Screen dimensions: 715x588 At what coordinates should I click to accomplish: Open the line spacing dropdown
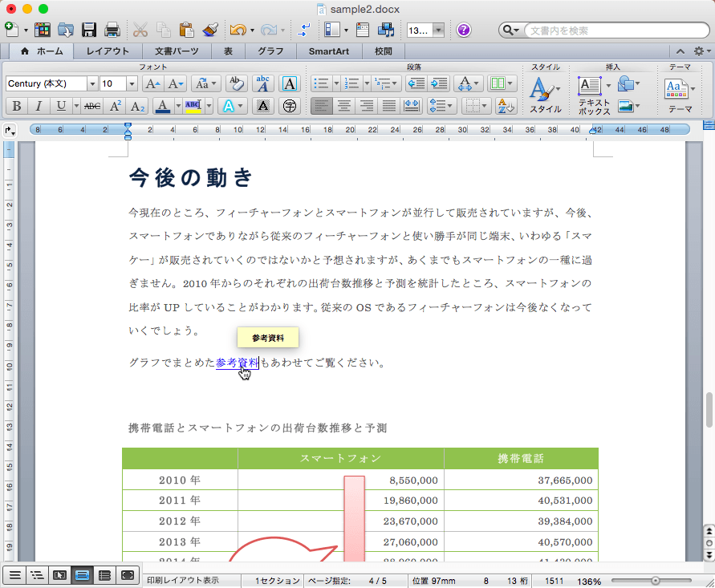point(441,106)
